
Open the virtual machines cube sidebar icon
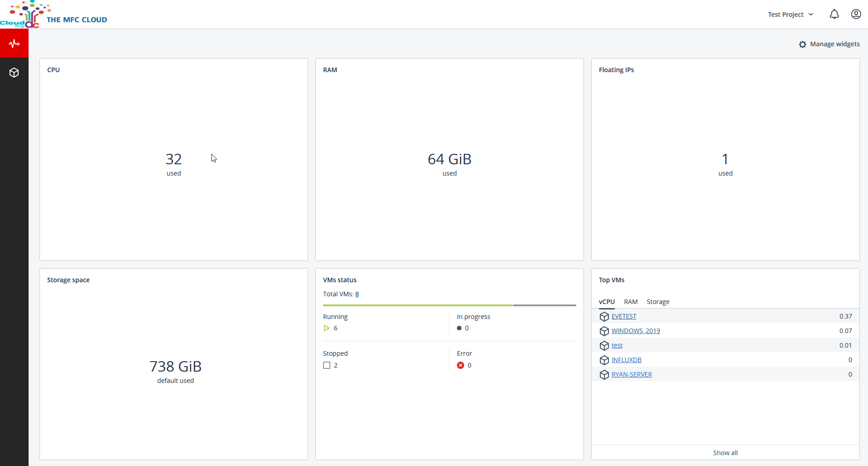point(14,73)
